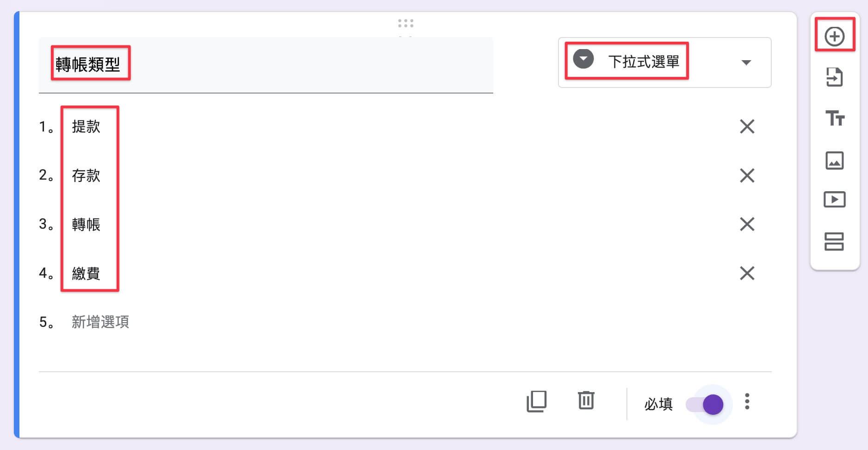Remove the 繳費 option
The width and height of the screenshot is (868, 450).
coord(747,273)
